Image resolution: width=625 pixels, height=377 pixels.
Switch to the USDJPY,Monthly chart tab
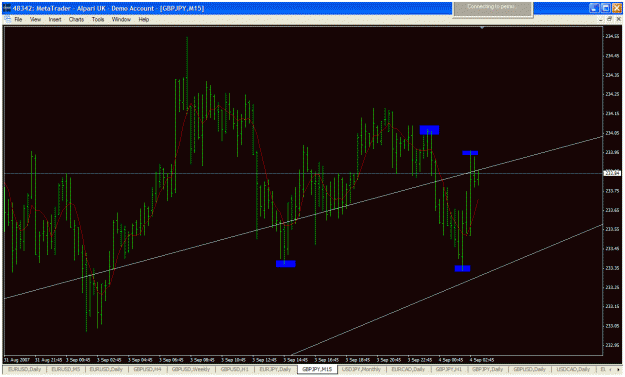[x=361, y=369]
